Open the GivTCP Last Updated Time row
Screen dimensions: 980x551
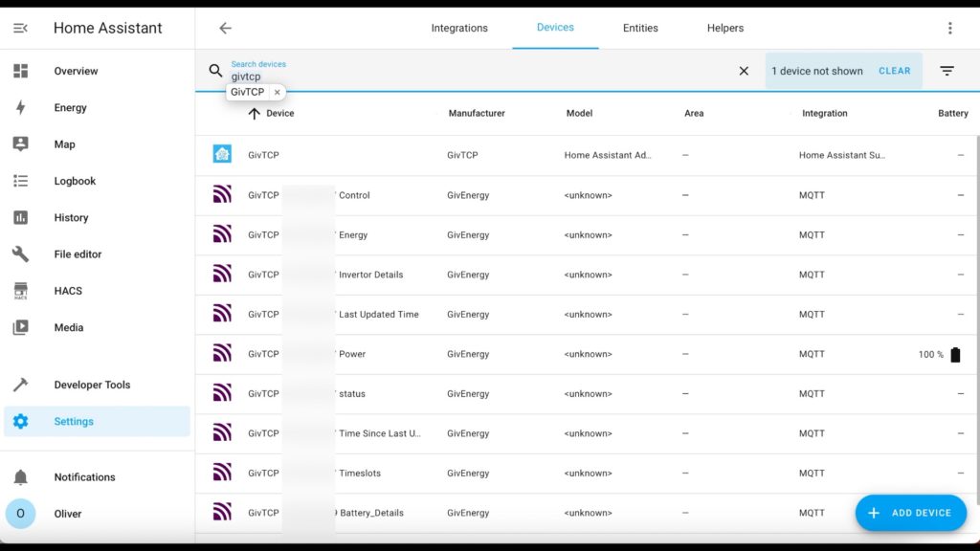tap(586, 314)
